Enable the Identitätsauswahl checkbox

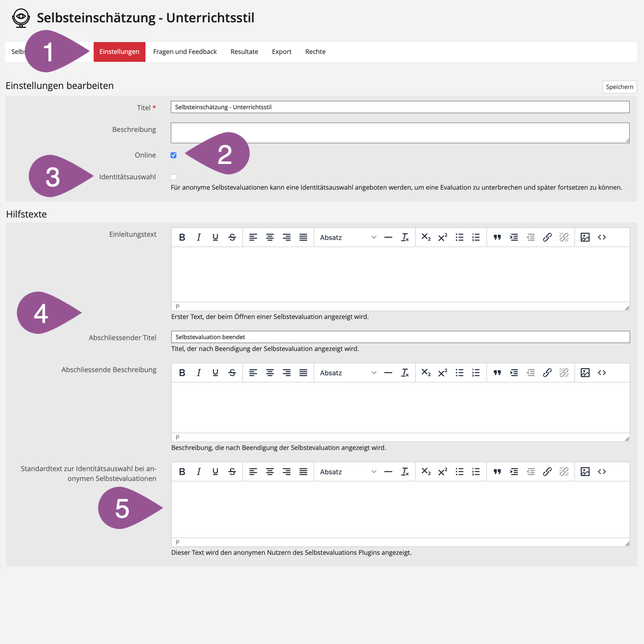tap(173, 177)
